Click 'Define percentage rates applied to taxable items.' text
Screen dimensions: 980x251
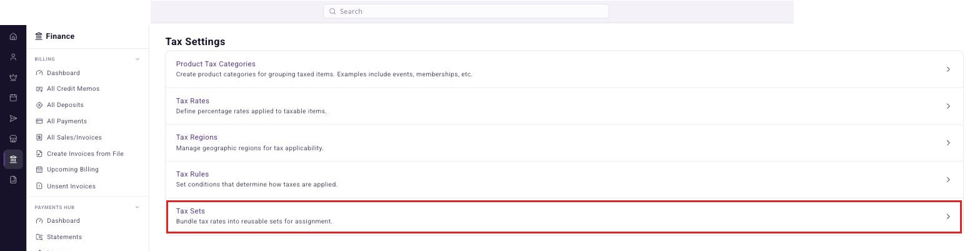coord(251,111)
